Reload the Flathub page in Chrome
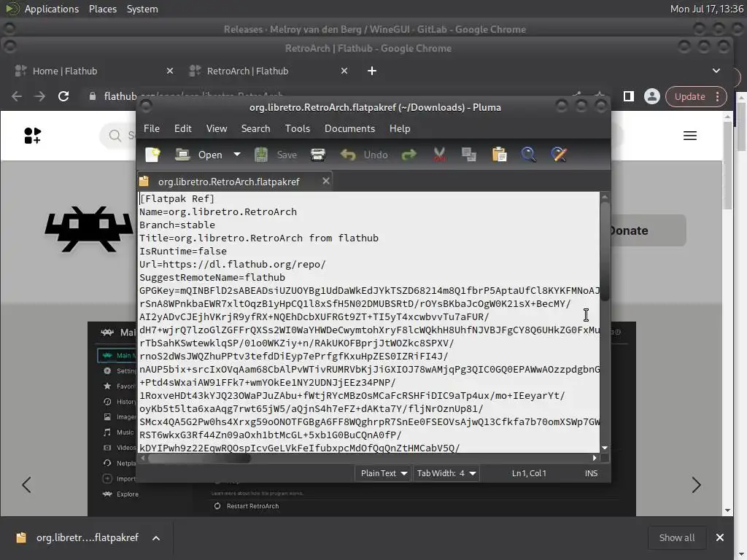The image size is (747, 560). click(63, 96)
